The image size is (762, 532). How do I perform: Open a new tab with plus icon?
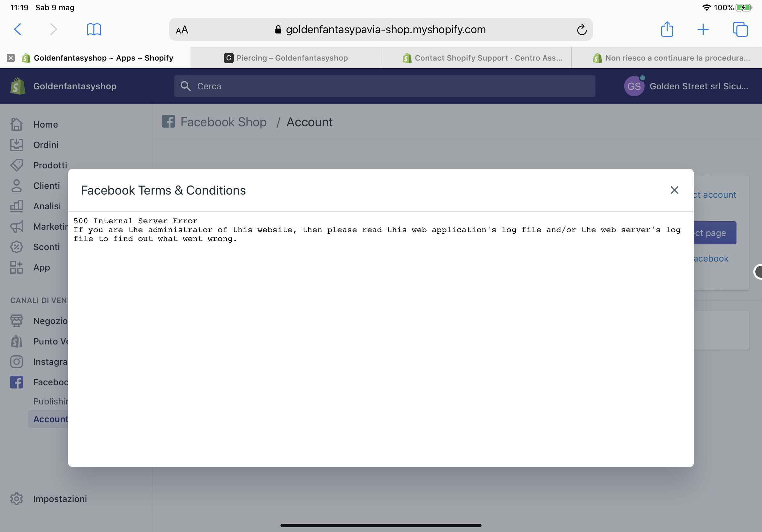(x=703, y=30)
